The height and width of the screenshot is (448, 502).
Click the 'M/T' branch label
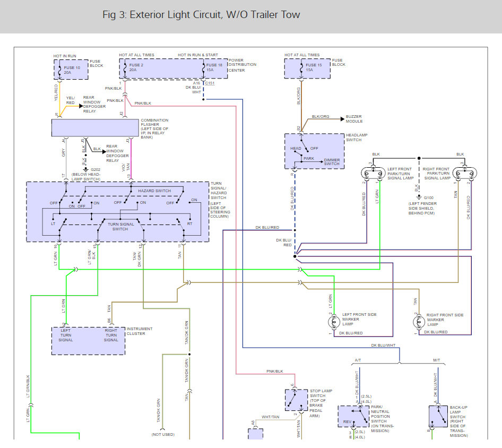pyautogui.click(x=437, y=360)
